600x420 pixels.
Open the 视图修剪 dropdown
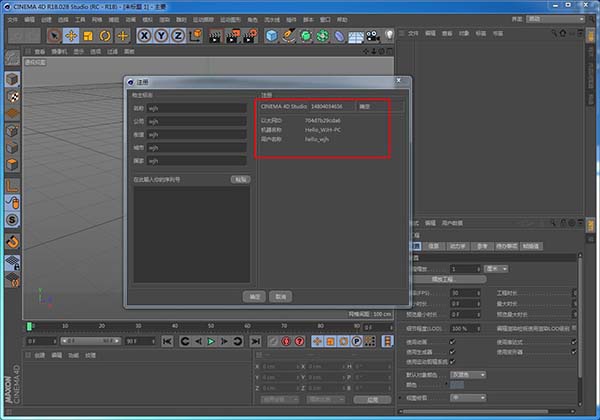pos(468,398)
